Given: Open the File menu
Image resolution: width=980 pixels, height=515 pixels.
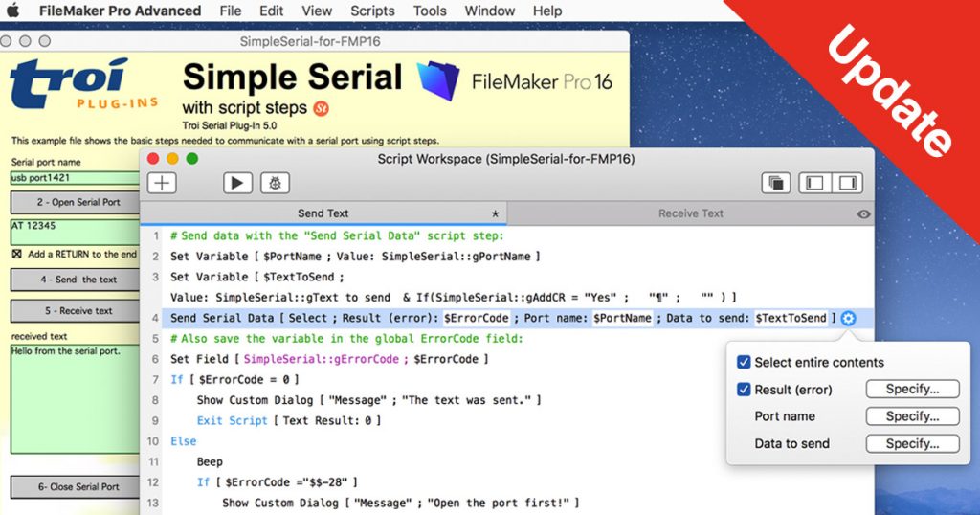Looking at the screenshot, I should [x=231, y=11].
